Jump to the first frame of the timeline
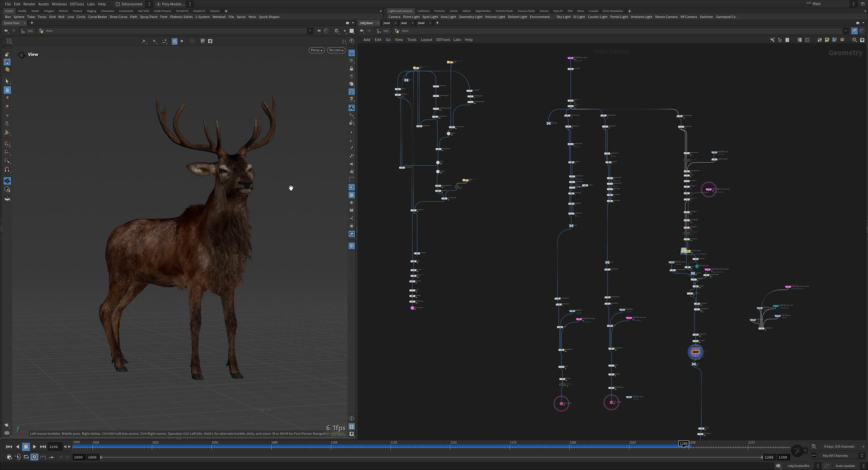This screenshot has width=868, height=470. [9, 446]
